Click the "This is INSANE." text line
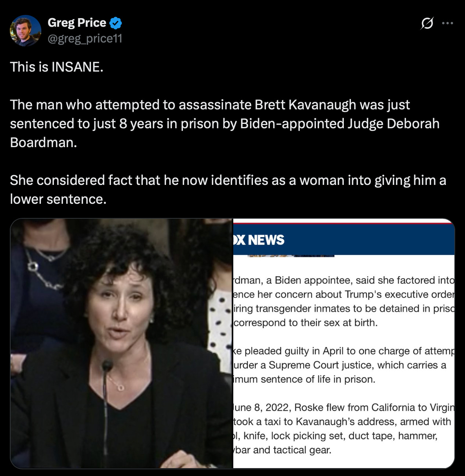The image size is (465, 476). coord(57,67)
